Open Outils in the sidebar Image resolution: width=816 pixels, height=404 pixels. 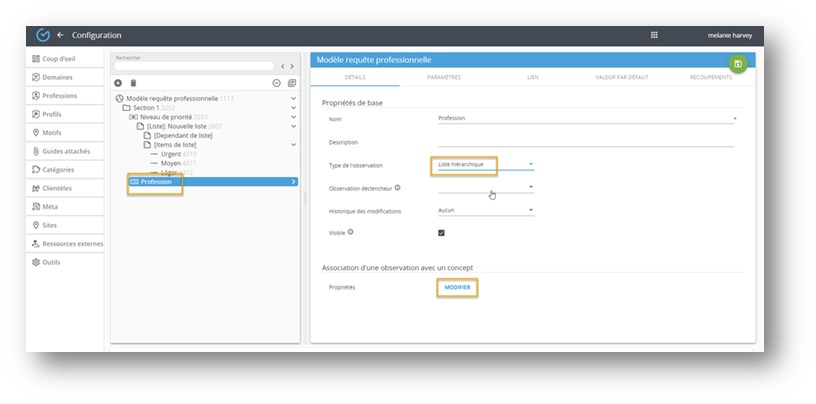tap(52, 262)
